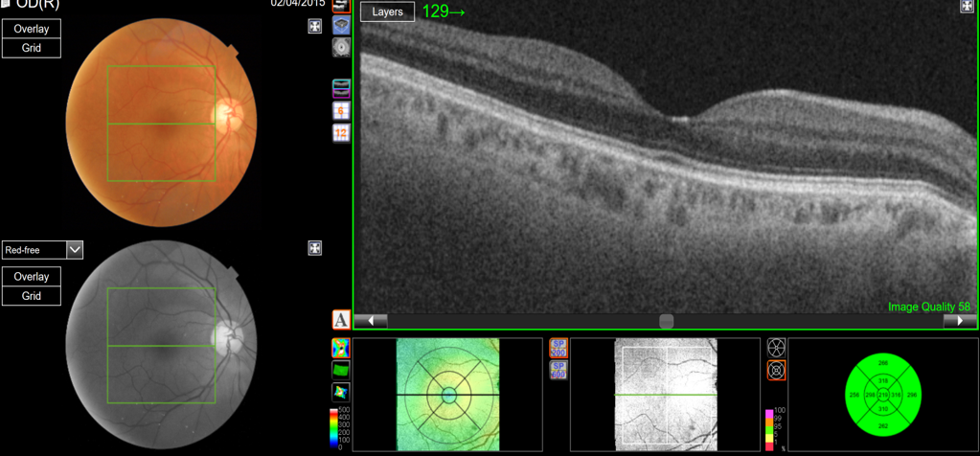980x456 pixels.
Task: Click the layer boundary B-scan icon
Action: point(341,88)
